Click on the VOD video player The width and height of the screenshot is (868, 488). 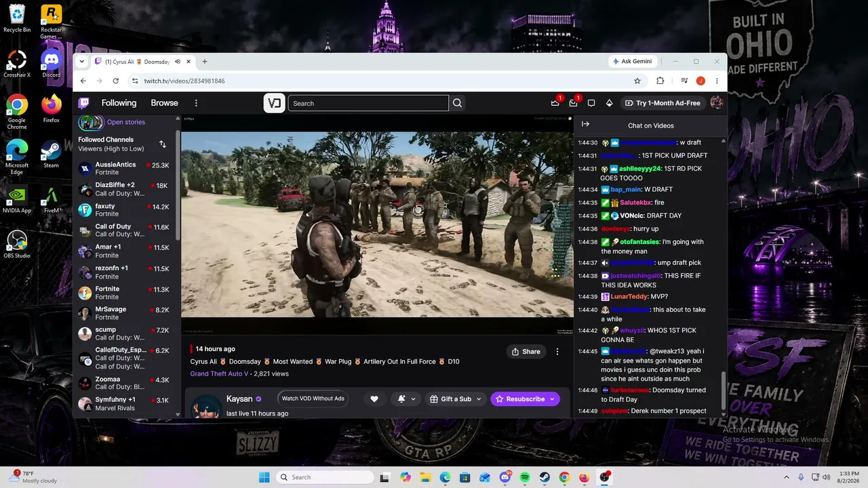(x=377, y=224)
